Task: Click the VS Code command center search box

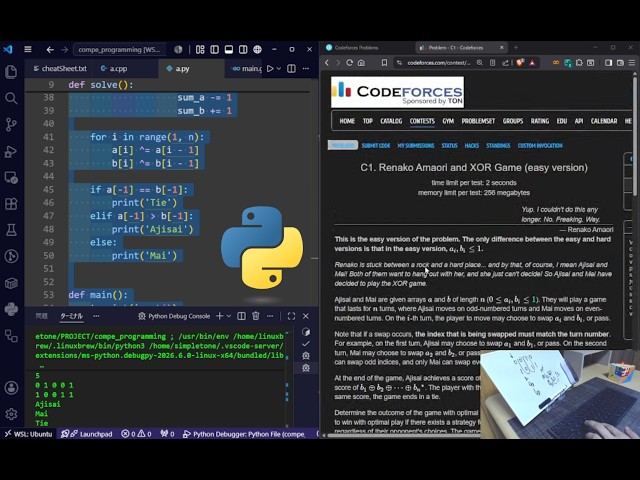Action: (120, 49)
